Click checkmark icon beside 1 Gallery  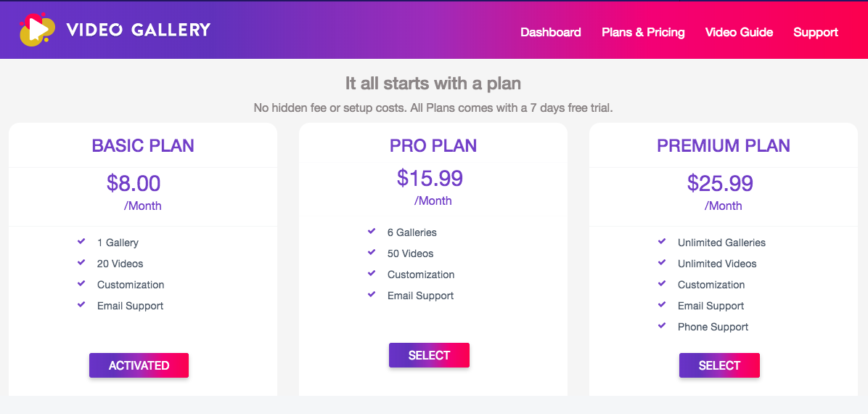[81, 242]
